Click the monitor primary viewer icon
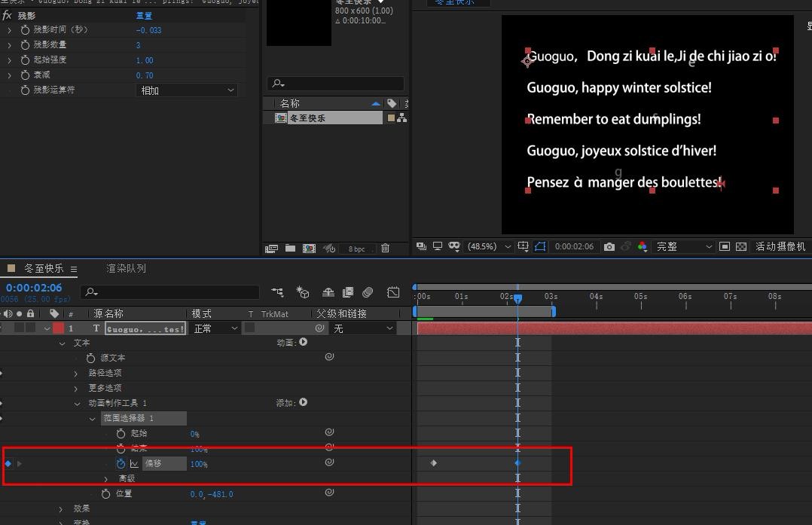The width and height of the screenshot is (812, 525). click(x=438, y=246)
